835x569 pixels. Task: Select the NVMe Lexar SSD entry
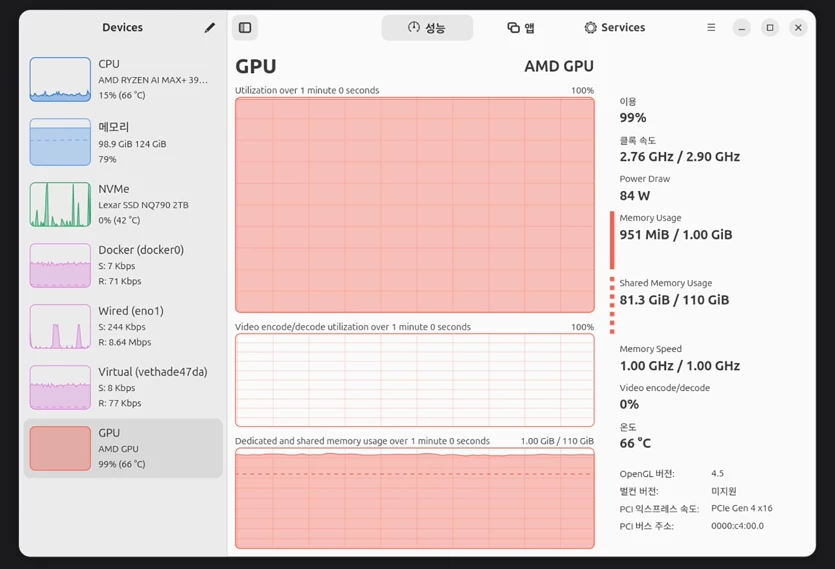(x=123, y=204)
